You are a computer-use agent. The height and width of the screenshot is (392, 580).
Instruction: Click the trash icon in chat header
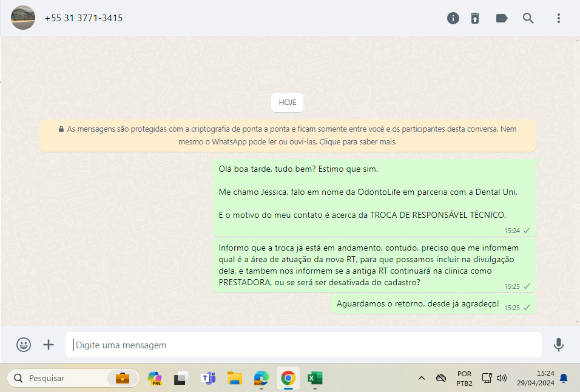tap(475, 18)
